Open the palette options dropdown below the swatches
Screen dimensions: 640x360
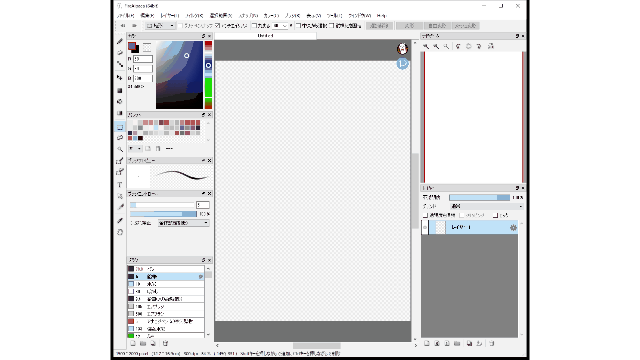[x=135, y=149]
